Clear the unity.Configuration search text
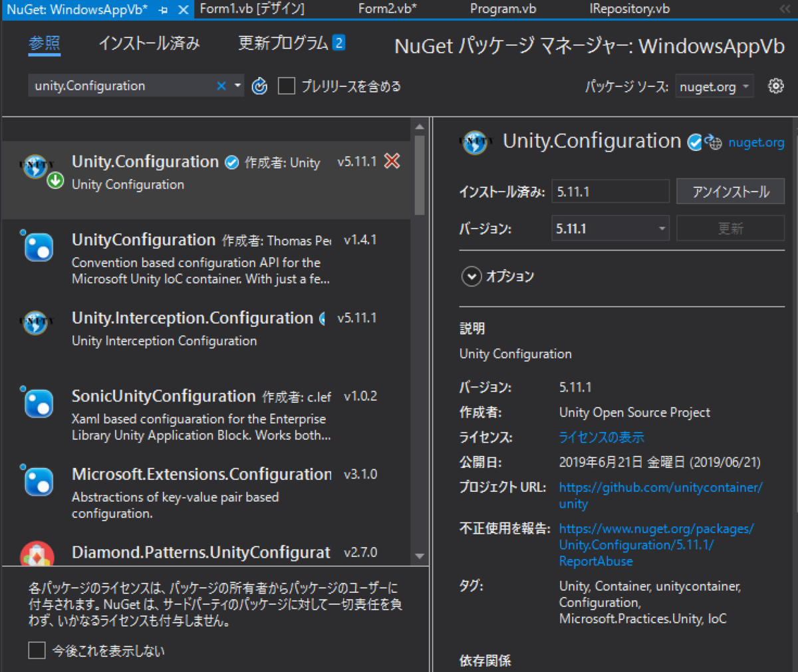This screenshot has width=798, height=672. 221,86
